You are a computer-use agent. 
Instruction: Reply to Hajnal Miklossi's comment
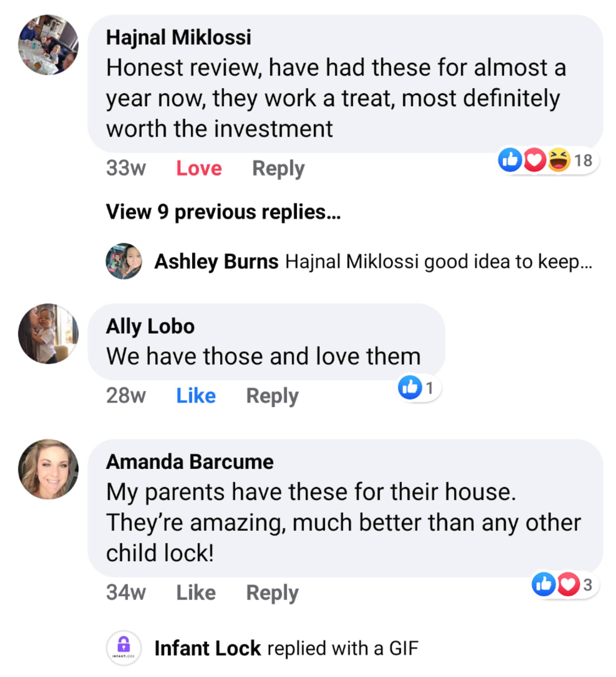(x=278, y=169)
